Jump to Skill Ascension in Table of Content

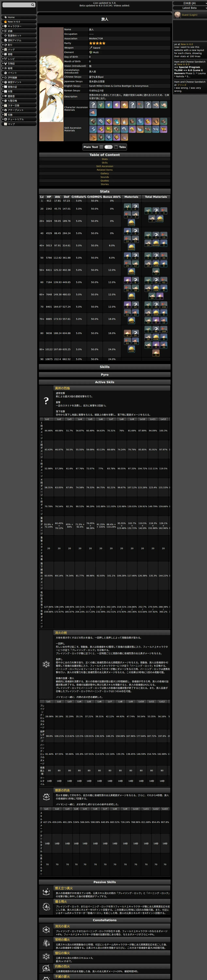[105, 166]
